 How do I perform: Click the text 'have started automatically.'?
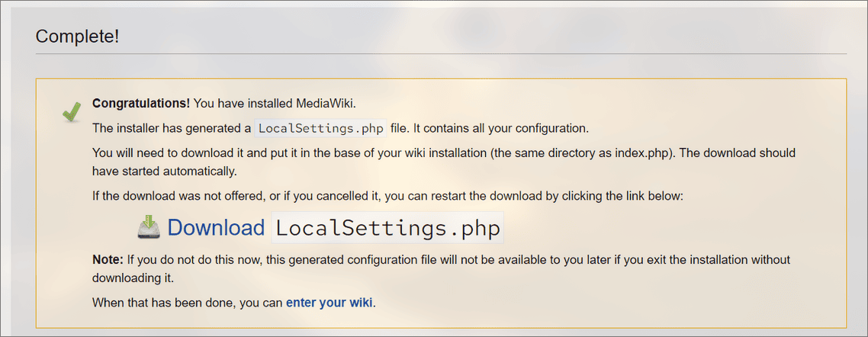click(x=165, y=171)
